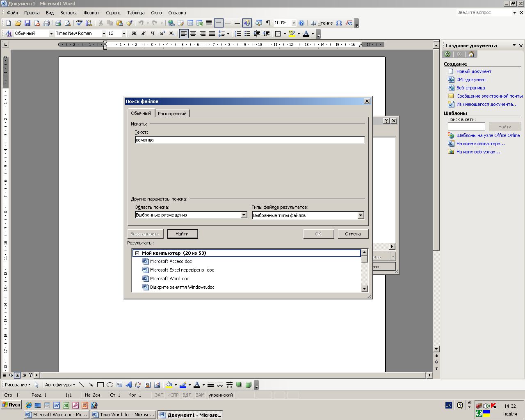This screenshot has height=420, width=525.
Task: Show formatting marks with the paragraph icon
Action: (268, 23)
